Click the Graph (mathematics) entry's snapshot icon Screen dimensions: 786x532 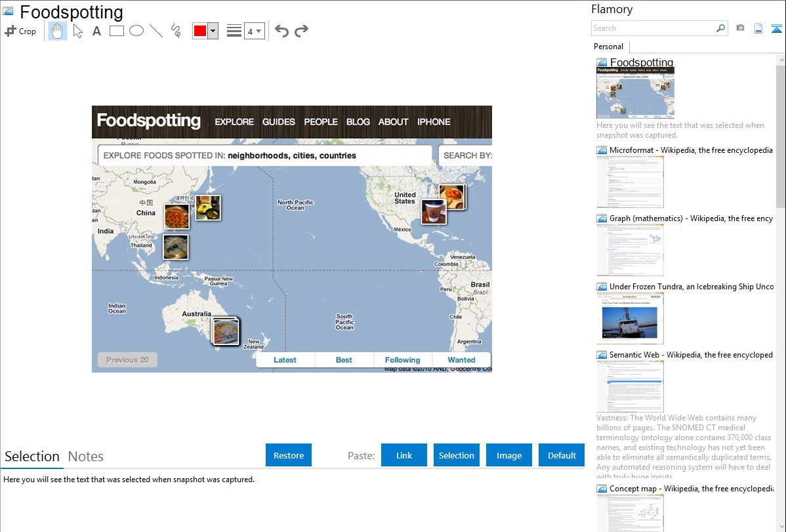602,218
